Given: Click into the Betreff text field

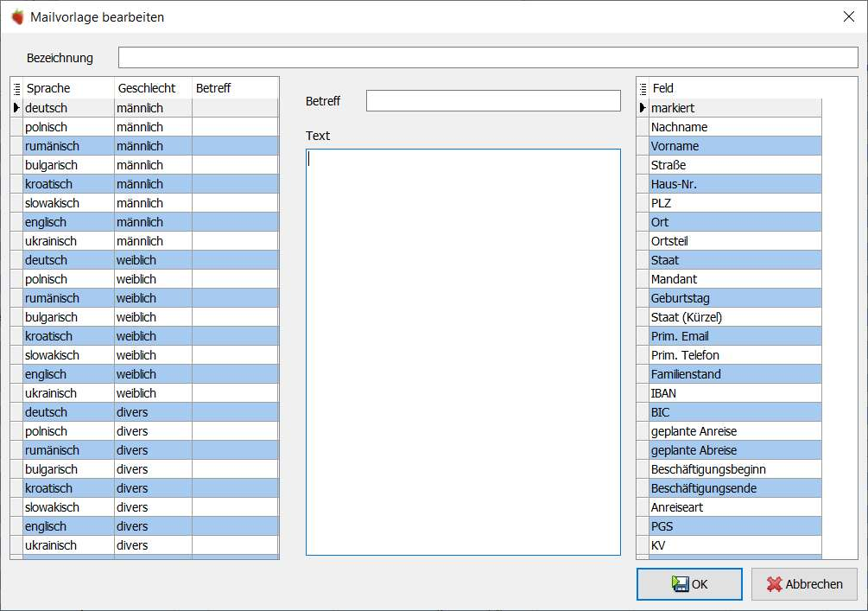Looking at the screenshot, I should pos(493,101).
